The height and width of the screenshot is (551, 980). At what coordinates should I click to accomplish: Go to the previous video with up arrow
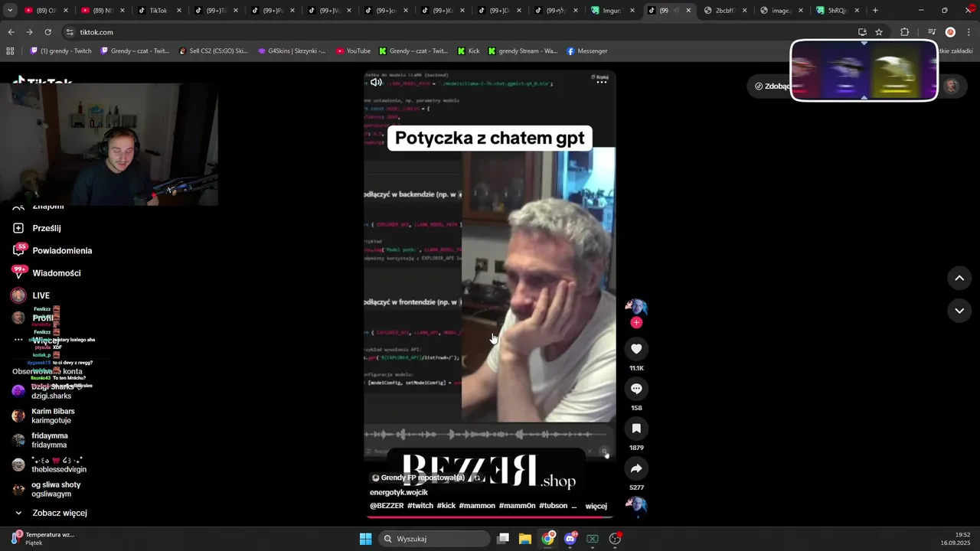[x=959, y=278]
